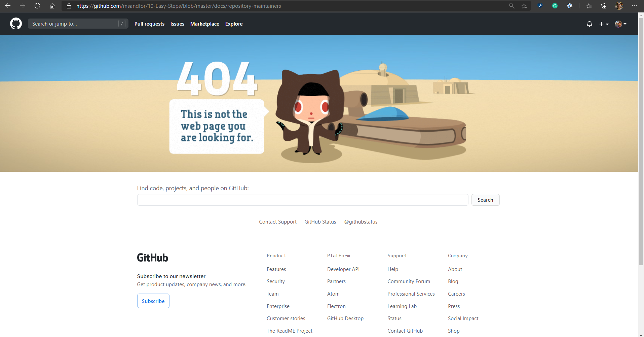The image size is (644, 337).
Task: Click the Subscribe newsletter button
Action: click(153, 301)
